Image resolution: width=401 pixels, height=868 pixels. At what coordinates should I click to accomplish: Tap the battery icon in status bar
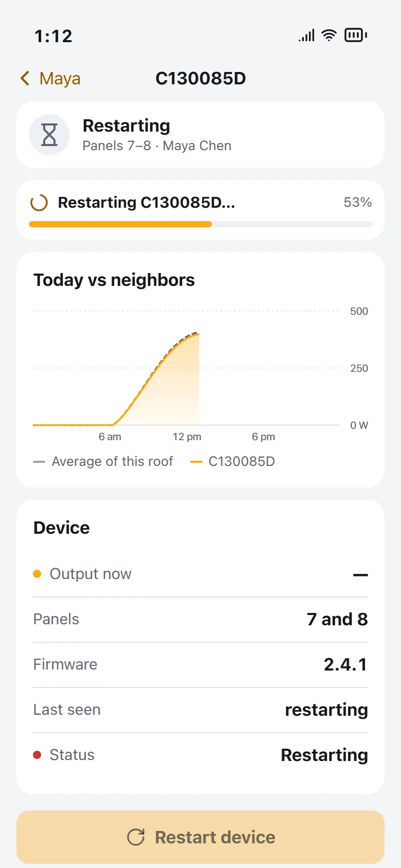click(x=356, y=35)
